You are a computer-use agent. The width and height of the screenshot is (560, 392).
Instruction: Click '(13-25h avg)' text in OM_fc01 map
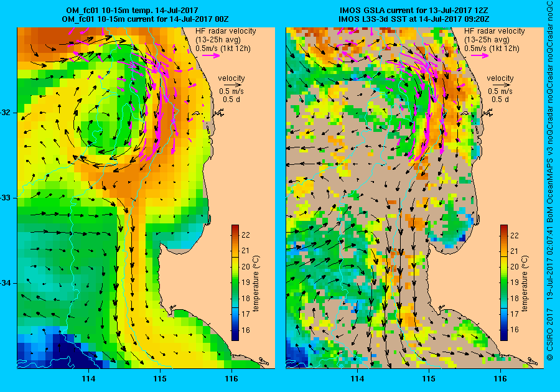(x=218, y=40)
